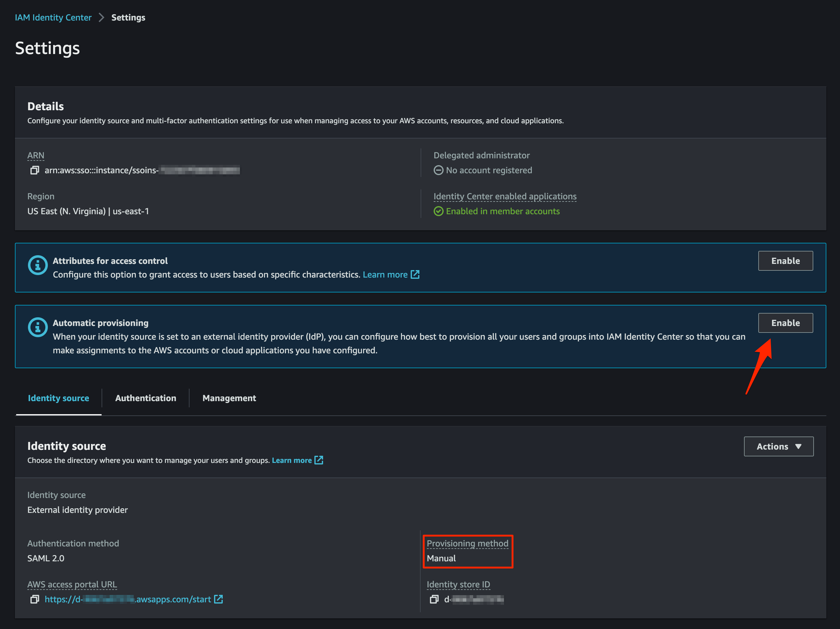Screen dimensions: 840x629
Task: Click the Provisioning method label
Action: click(468, 543)
